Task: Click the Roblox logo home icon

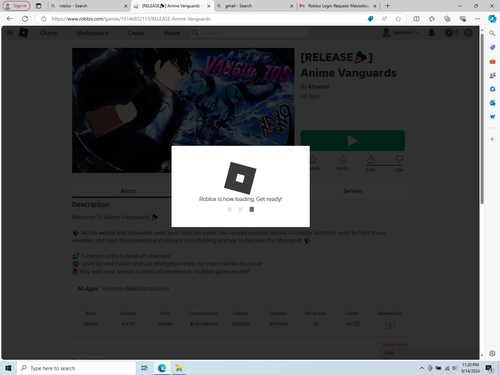Action: (23, 33)
